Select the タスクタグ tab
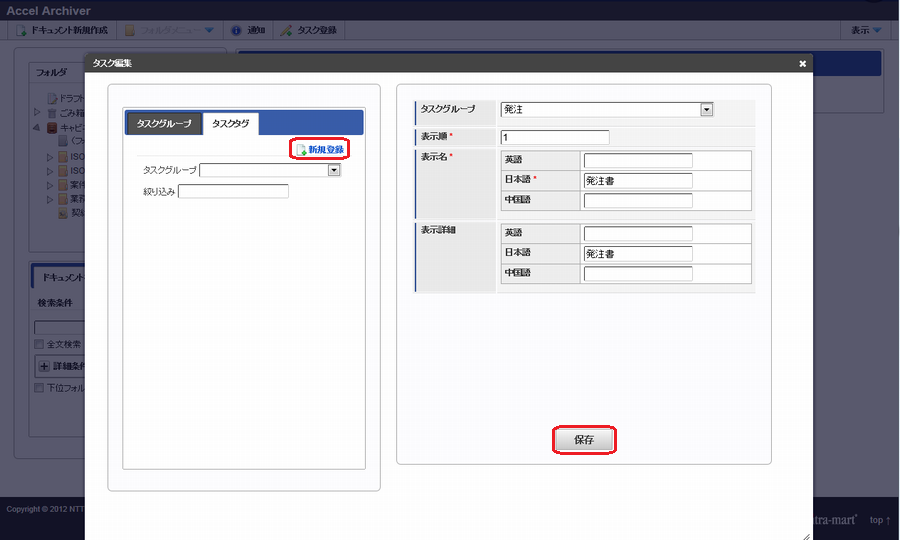The image size is (900, 540). point(231,123)
